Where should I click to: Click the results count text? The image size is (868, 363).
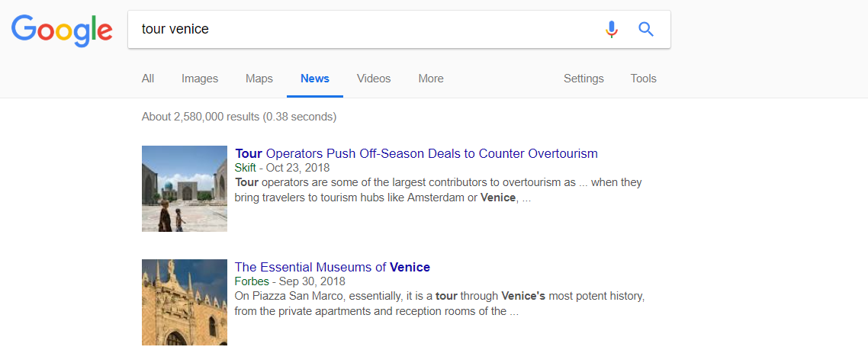pos(239,117)
